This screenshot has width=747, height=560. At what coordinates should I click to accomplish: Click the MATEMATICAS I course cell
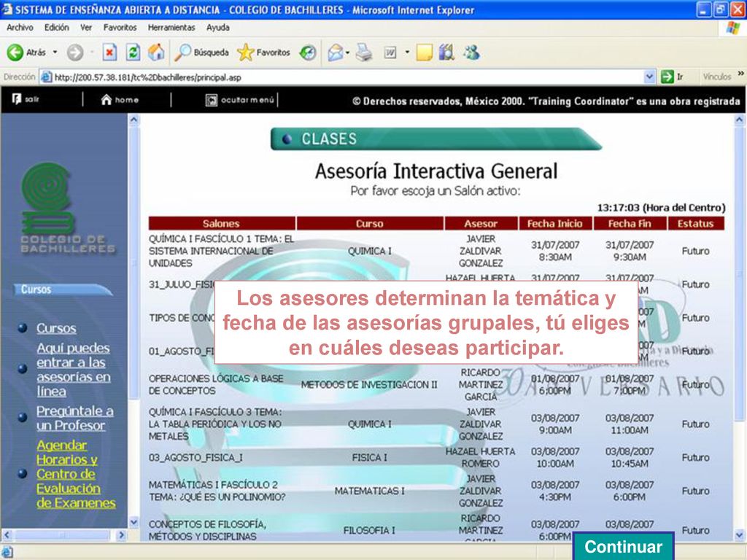(x=369, y=491)
